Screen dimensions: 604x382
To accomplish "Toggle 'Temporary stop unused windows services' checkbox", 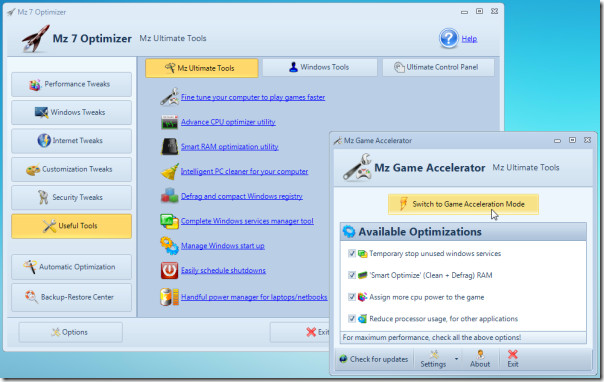I will [x=351, y=253].
